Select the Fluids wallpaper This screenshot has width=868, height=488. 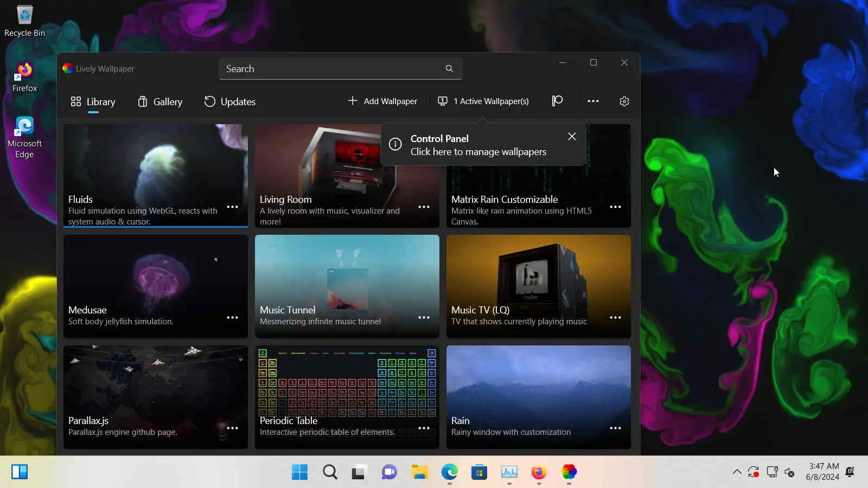click(x=156, y=176)
